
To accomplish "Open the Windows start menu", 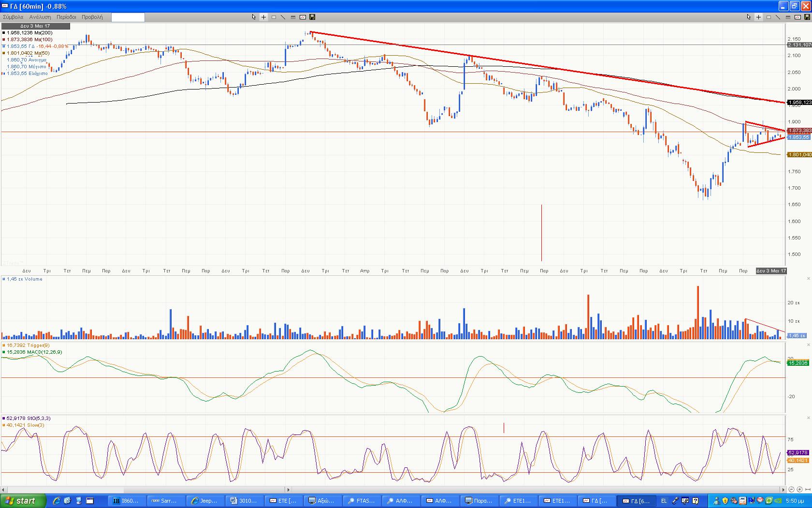I will pos(23,501).
